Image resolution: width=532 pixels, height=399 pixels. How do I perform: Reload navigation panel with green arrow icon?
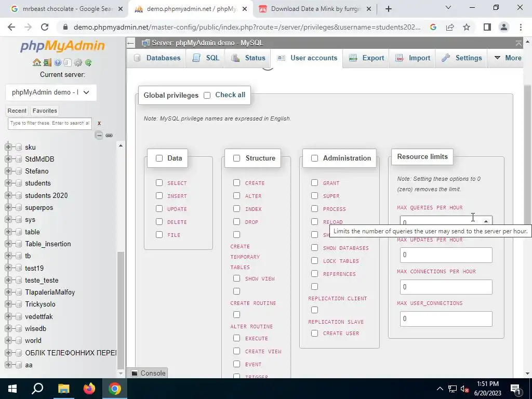coord(88,62)
